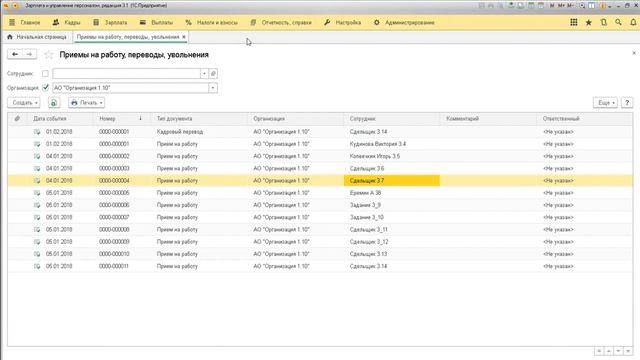This screenshot has height=360, width=640.
Task: Click the window panels layout icon
Action: pyautogui.click(x=591, y=6)
